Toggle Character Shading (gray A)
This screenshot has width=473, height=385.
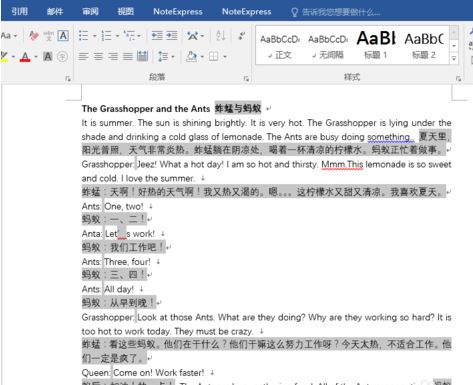pyautogui.click(x=48, y=56)
